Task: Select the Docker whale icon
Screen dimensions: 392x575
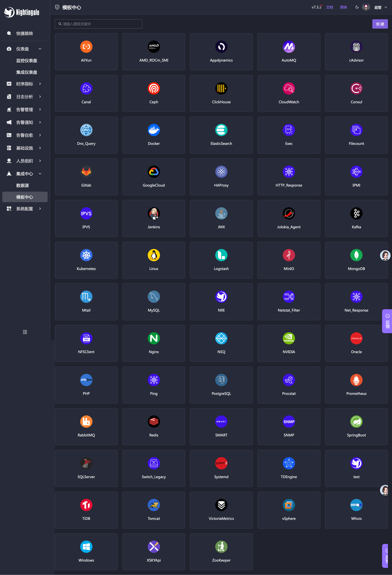Action: click(154, 130)
